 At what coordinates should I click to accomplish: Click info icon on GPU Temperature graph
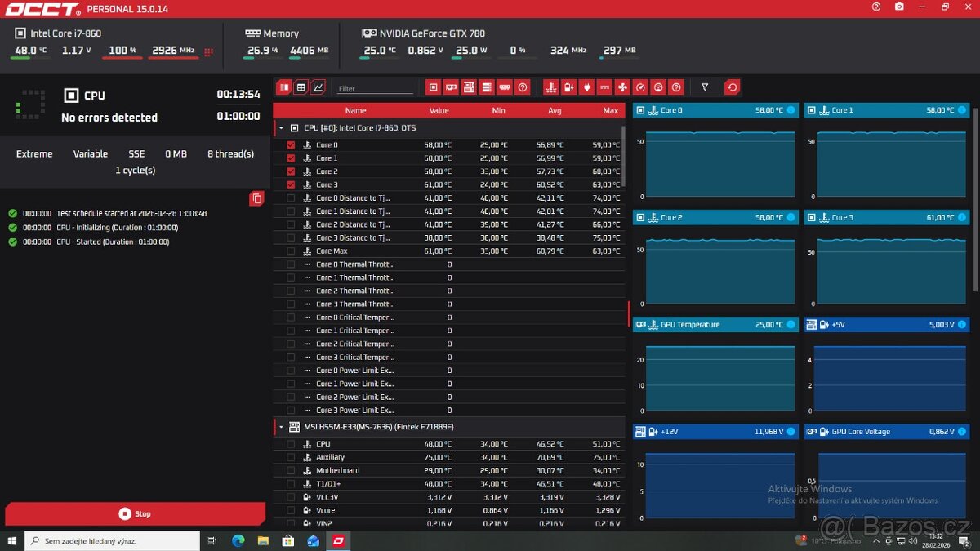(x=791, y=324)
